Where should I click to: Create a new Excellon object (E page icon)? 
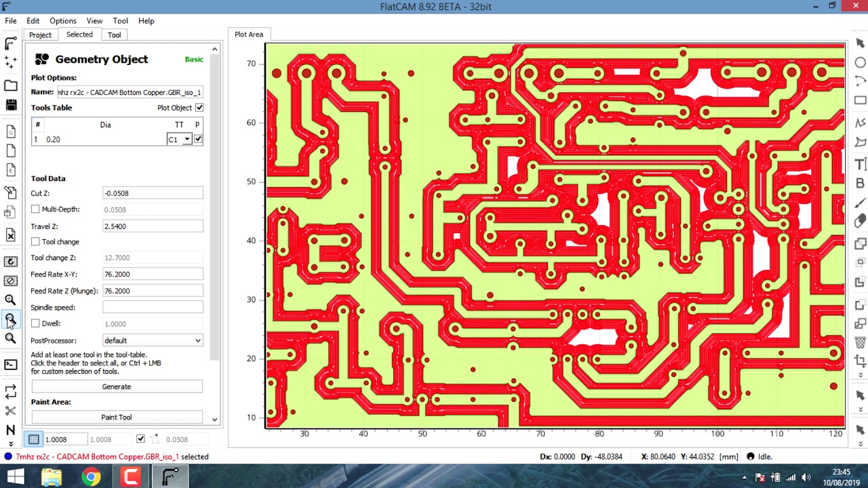tap(10, 170)
